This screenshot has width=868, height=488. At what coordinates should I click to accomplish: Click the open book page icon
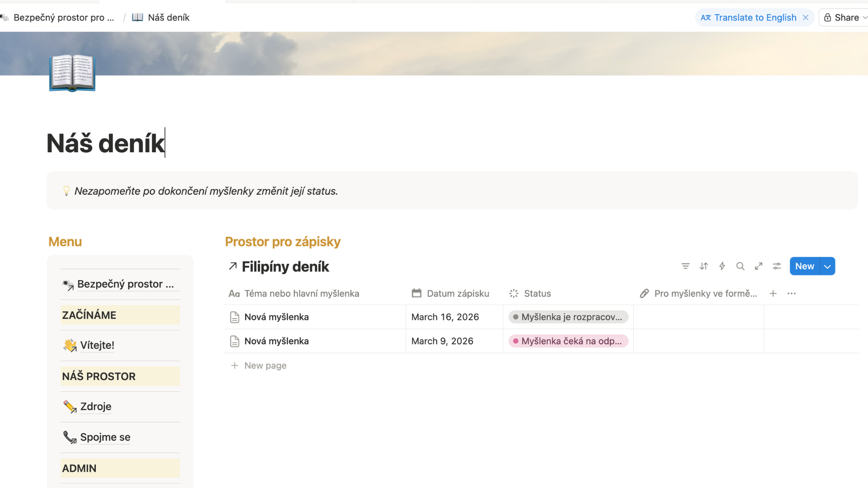point(72,73)
